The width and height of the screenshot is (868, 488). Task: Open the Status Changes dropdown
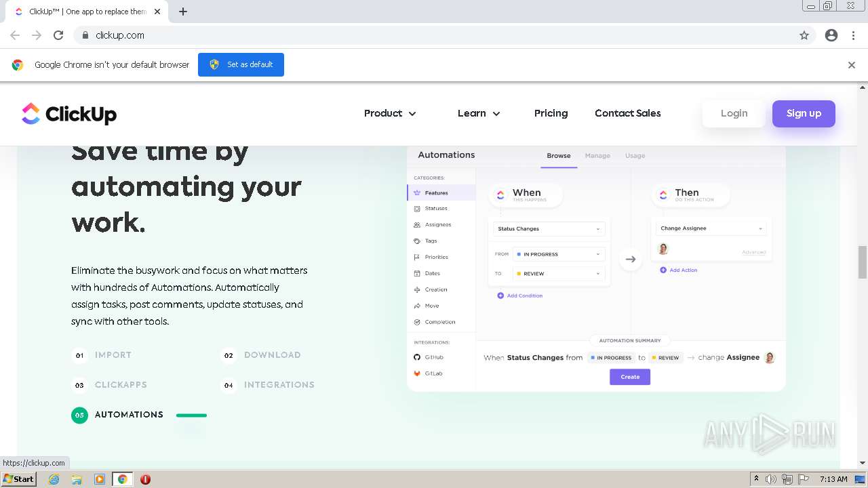tap(549, 229)
